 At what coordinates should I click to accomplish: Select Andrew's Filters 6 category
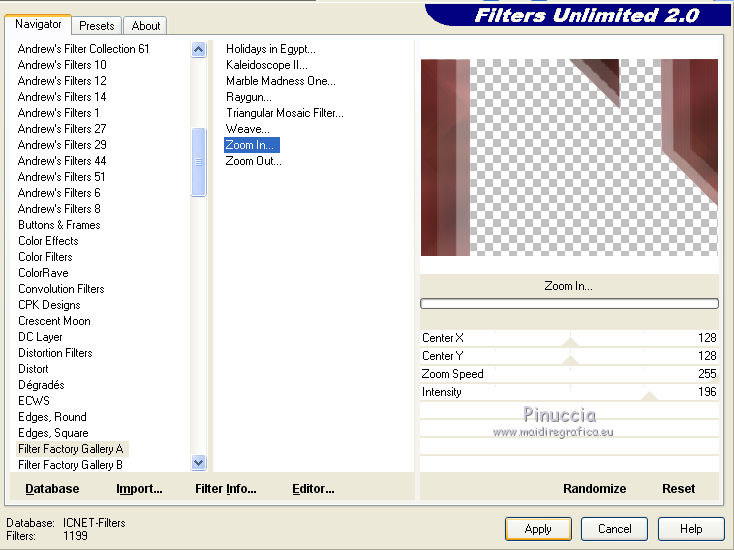click(59, 192)
